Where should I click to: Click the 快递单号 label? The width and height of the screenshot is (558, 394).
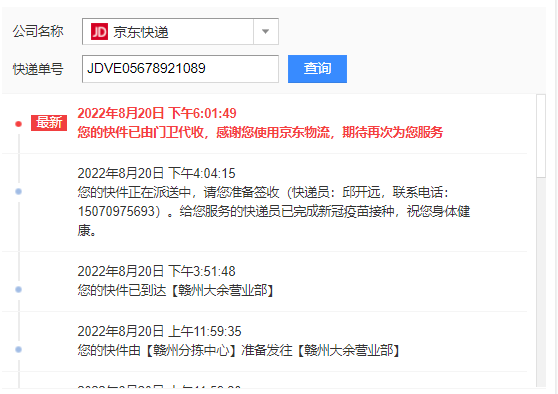click(38, 69)
